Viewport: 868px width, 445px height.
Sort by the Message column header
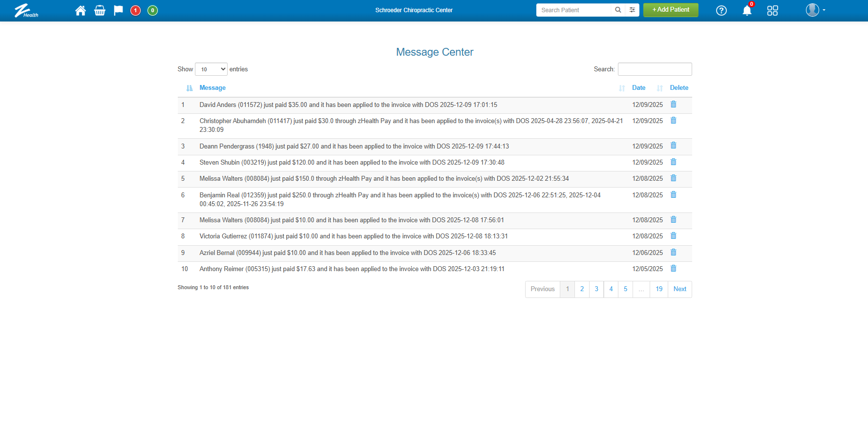(x=212, y=88)
